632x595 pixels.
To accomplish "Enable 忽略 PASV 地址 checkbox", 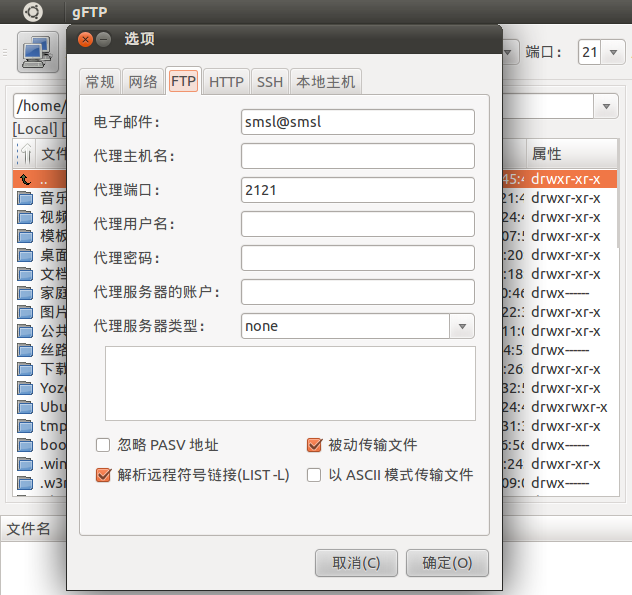I will click(x=103, y=445).
